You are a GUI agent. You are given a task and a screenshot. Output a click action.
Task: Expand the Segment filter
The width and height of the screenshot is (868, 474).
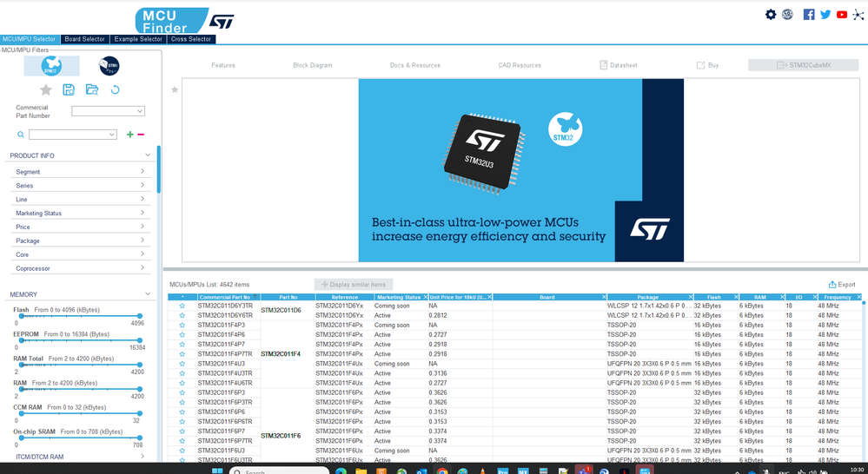(80, 172)
